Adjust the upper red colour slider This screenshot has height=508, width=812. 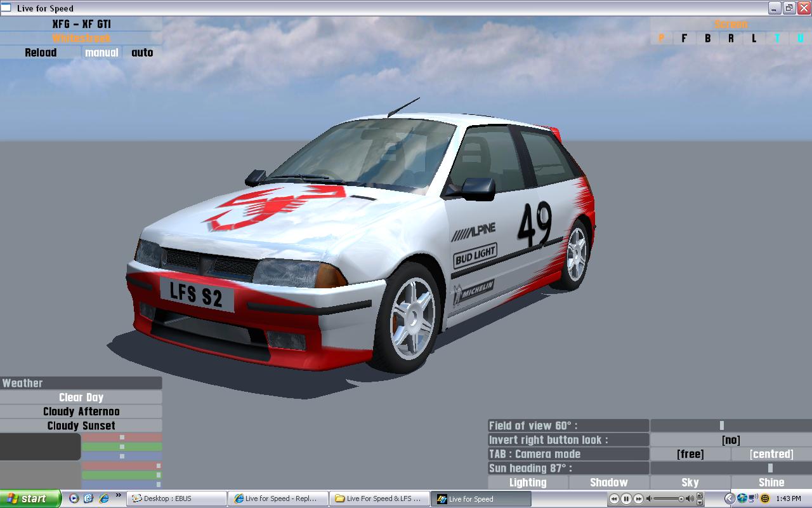122,437
